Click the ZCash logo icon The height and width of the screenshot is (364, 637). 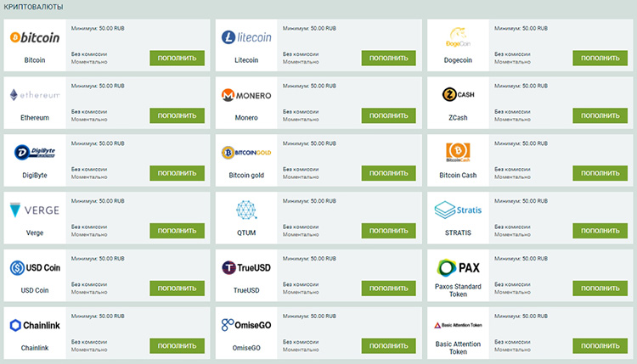[458, 95]
